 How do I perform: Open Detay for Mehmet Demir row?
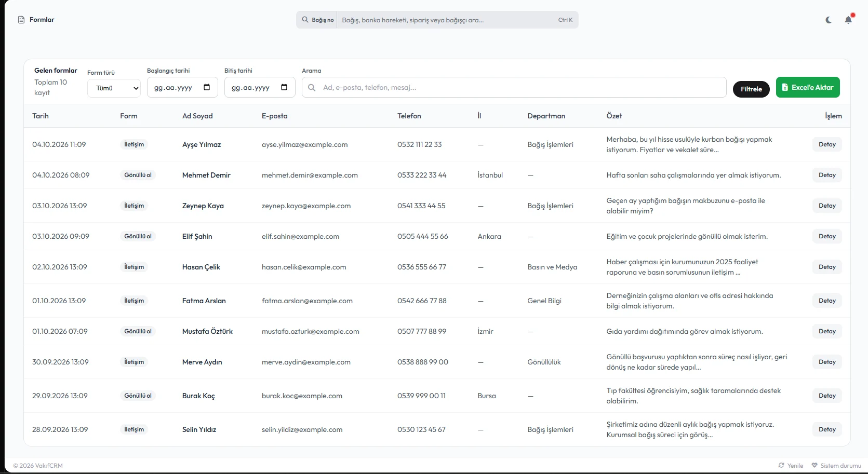(x=827, y=175)
